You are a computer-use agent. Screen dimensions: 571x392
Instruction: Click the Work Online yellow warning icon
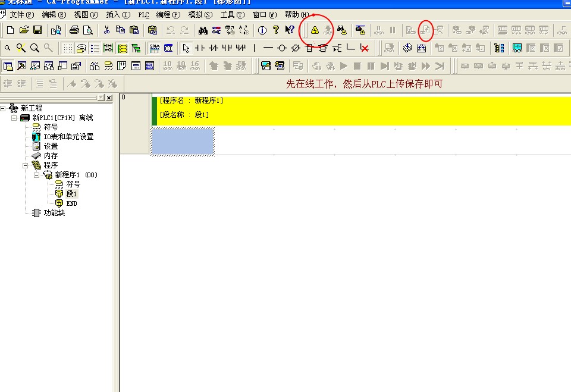[315, 30]
